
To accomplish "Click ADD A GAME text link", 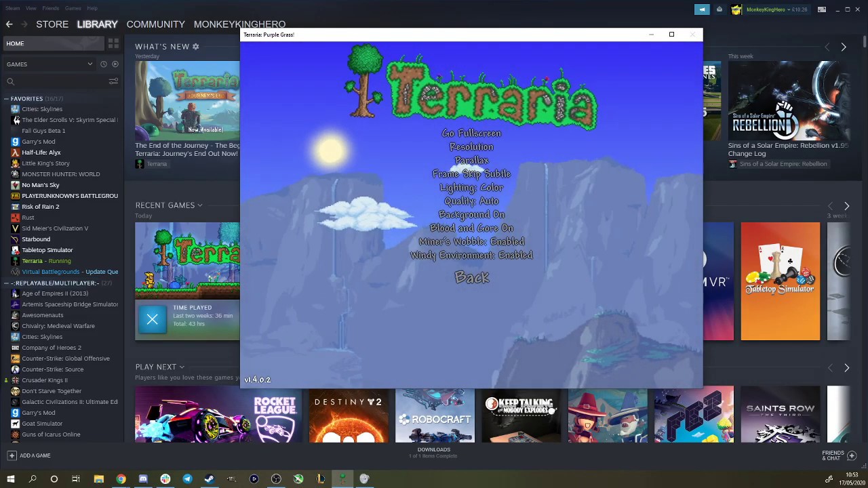I will (x=35, y=455).
